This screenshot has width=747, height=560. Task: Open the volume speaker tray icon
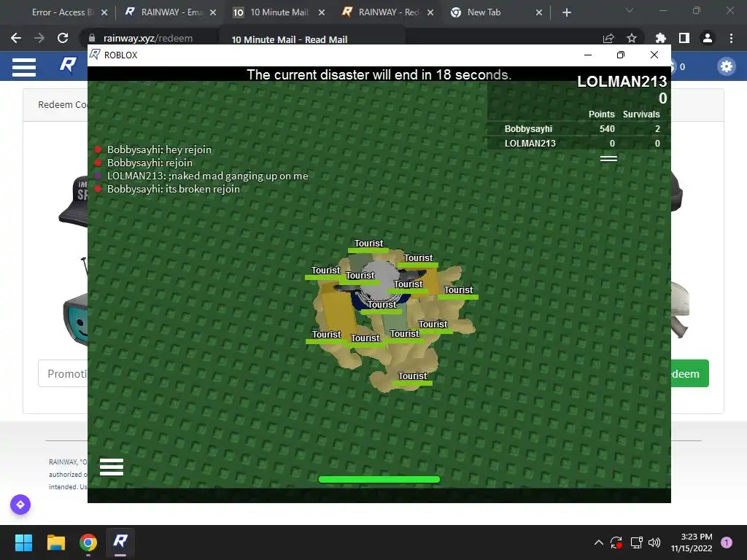tap(654, 542)
